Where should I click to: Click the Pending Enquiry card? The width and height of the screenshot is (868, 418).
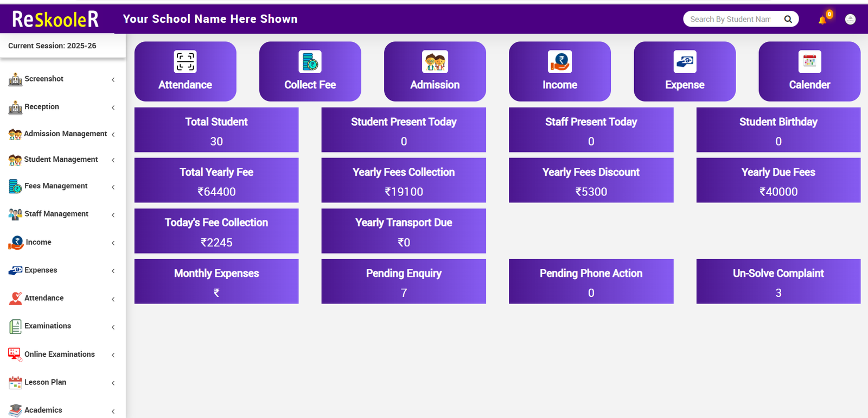coord(403,281)
